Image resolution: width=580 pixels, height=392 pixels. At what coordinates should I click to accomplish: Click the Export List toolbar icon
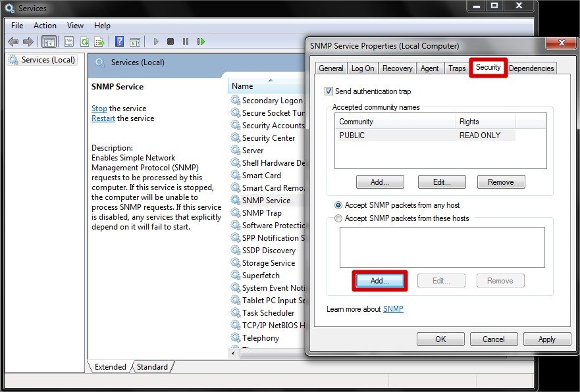tap(99, 41)
